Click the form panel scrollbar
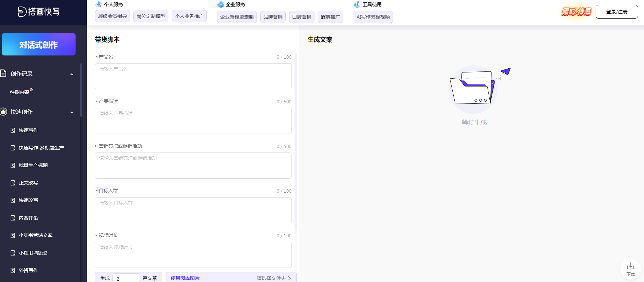 pos(296,142)
